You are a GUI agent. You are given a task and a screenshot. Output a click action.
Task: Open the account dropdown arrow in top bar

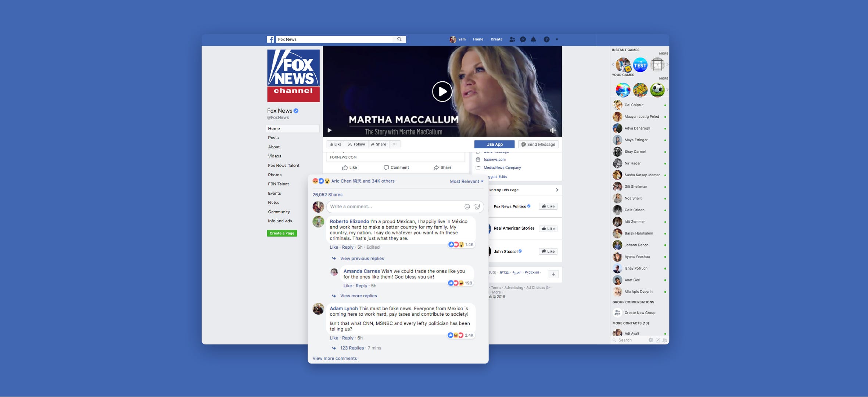point(557,39)
